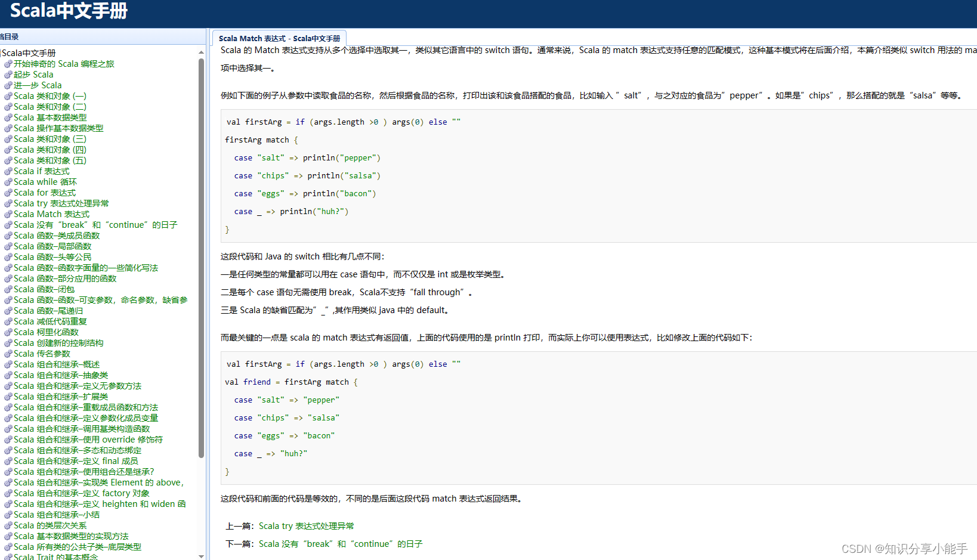Click the icon beside Scala 的类层次关系
The width and height of the screenshot is (977, 560).
pos(8,525)
